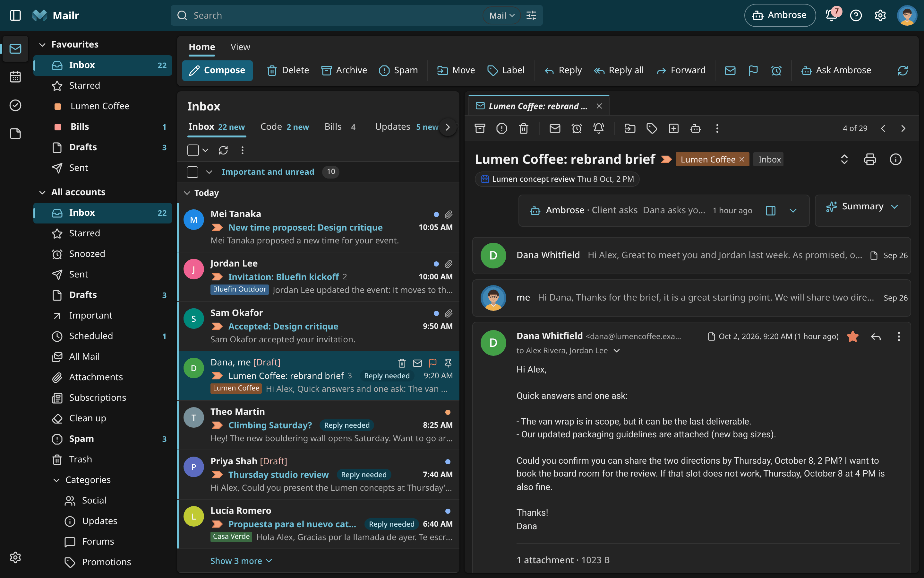Click Show 3 more link
Viewport: 924px width, 578px height.
tap(241, 561)
